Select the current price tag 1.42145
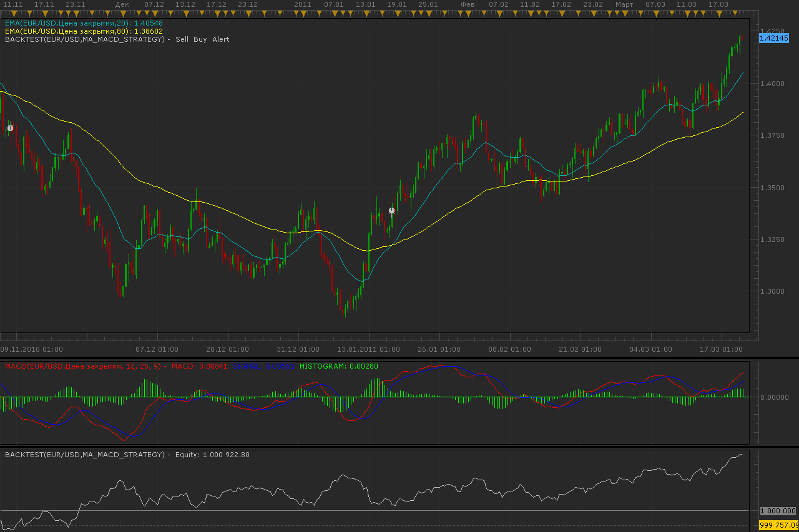Viewport: 799px width, 532px height. (773, 38)
